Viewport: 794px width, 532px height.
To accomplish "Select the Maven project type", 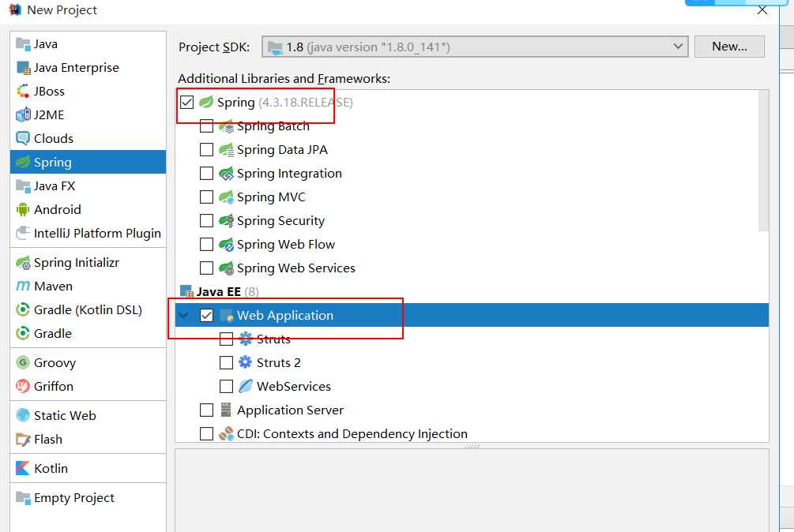I will point(88,287).
